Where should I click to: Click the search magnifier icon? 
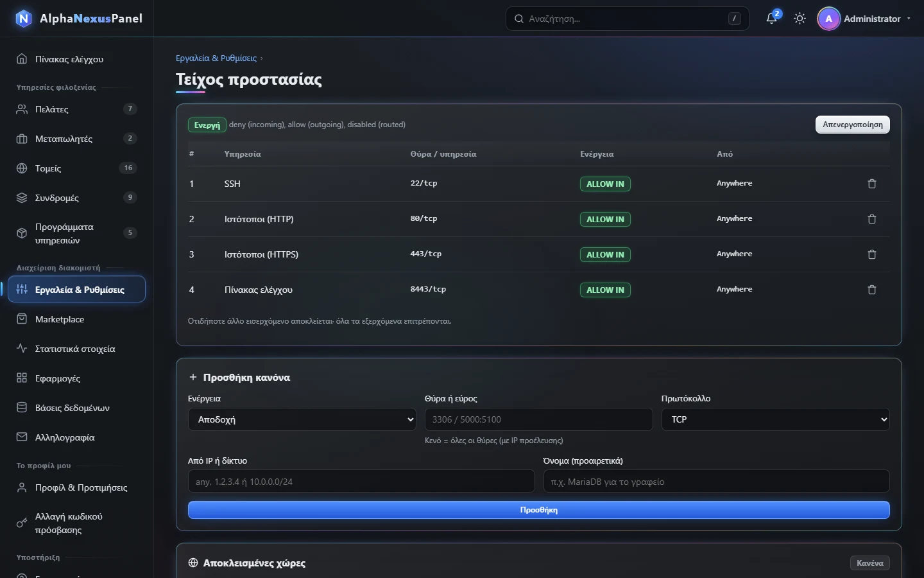[x=519, y=19]
